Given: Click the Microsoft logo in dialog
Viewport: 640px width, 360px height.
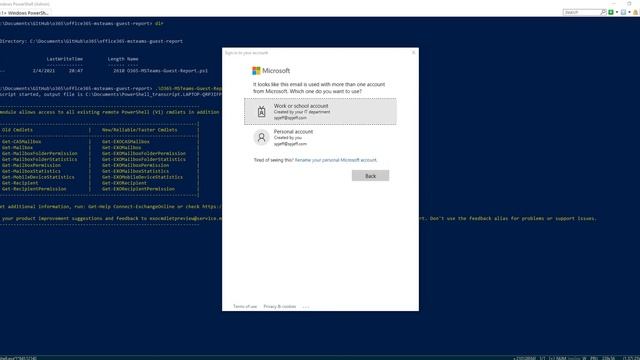Looking at the screenshot, I should pos(271,71).
